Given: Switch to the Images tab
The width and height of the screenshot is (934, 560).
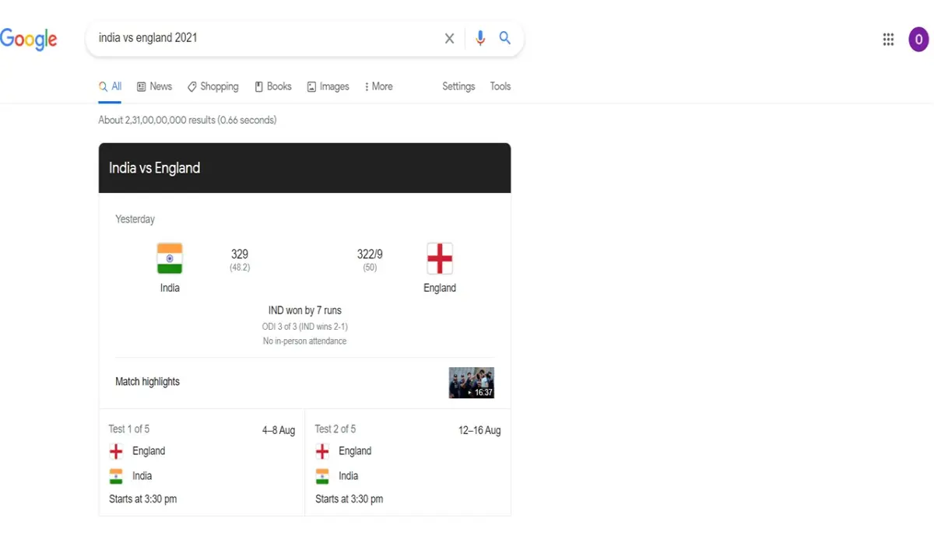Looking at the screenshot, I should coord(328,86).
